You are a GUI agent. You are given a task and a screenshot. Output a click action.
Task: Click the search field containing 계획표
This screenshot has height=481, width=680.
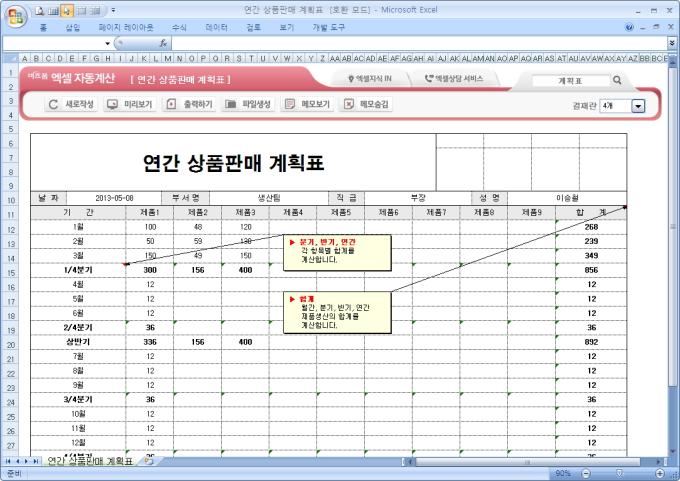click(570, 81)
